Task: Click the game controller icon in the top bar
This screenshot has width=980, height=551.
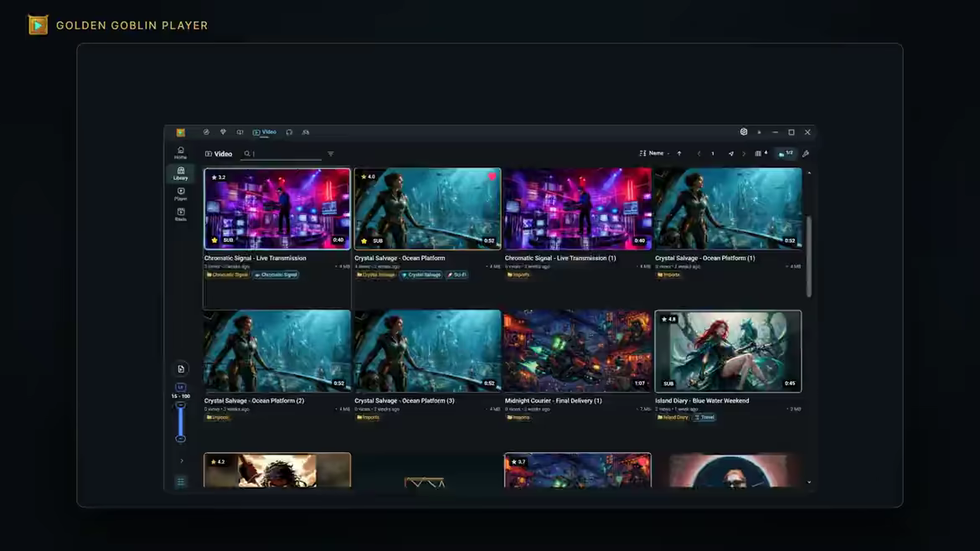Action: 306,131
